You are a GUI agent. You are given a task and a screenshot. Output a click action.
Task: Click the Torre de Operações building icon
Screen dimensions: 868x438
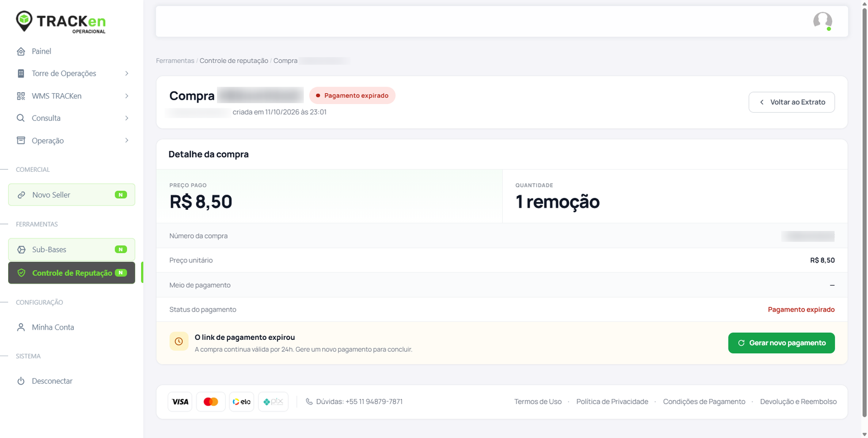click(x=21, y=74)
